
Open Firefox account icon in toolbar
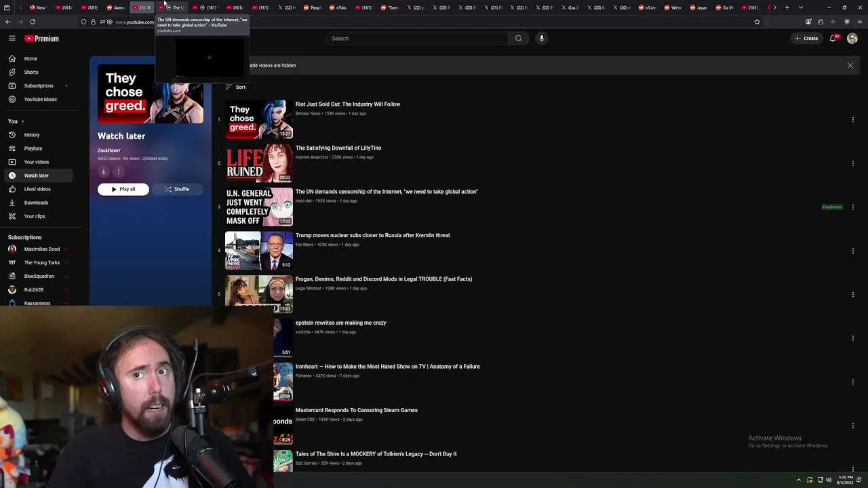[x=808, y=22]
